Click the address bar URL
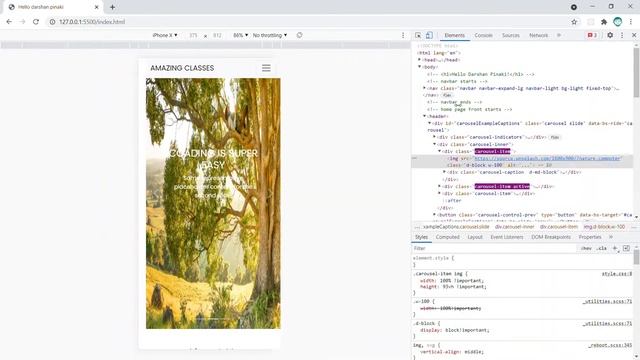This screenshot has width=640, height=360. pyautogui.click(x=92, y=22)
